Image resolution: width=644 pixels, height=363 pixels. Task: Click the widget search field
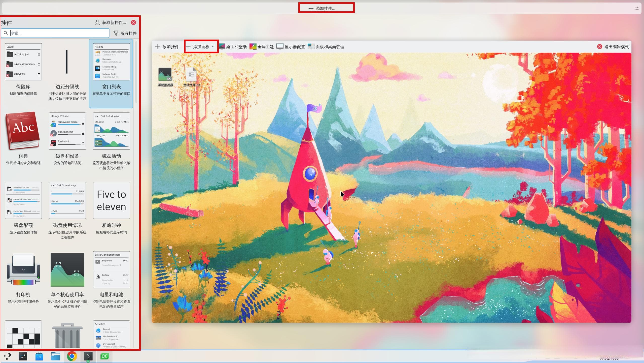[55, 33]
